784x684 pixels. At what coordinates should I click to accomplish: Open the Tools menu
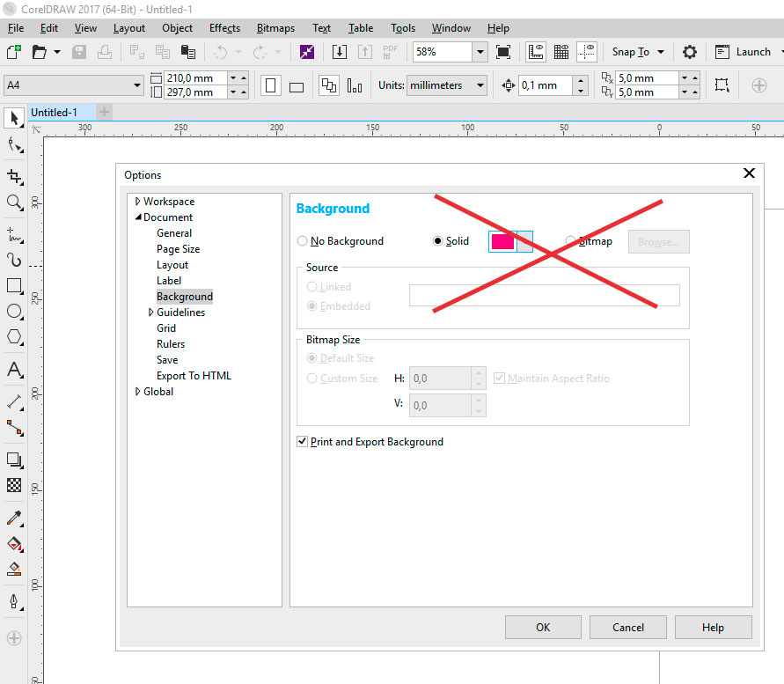tap(403, 28)
